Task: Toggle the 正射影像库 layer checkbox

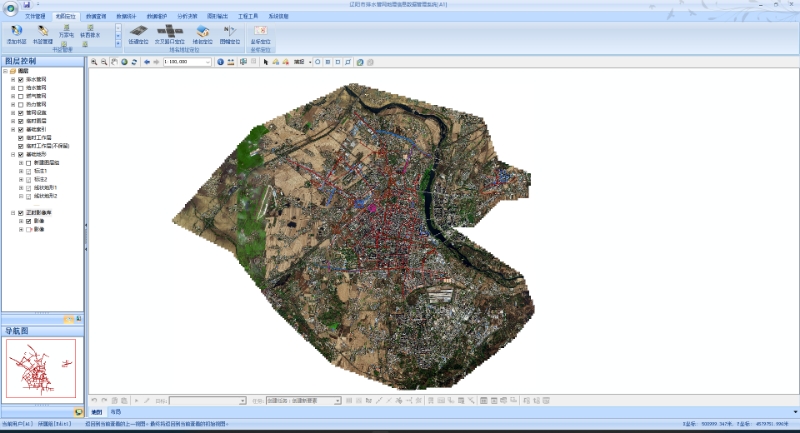Action: 21,213
